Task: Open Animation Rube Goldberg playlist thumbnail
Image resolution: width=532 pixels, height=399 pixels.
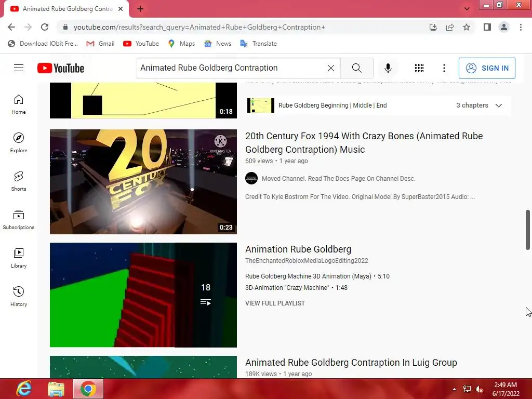Action: point(143,295)
